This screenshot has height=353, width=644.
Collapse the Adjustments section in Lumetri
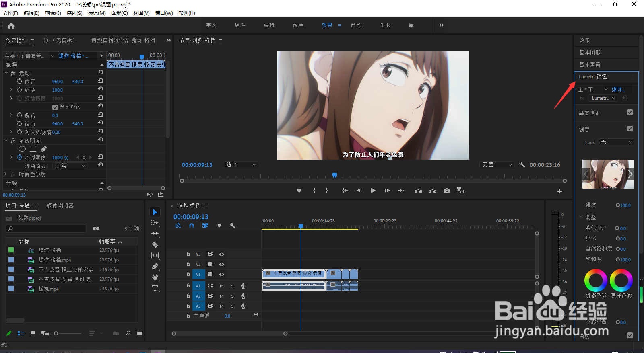pos(581,217)
